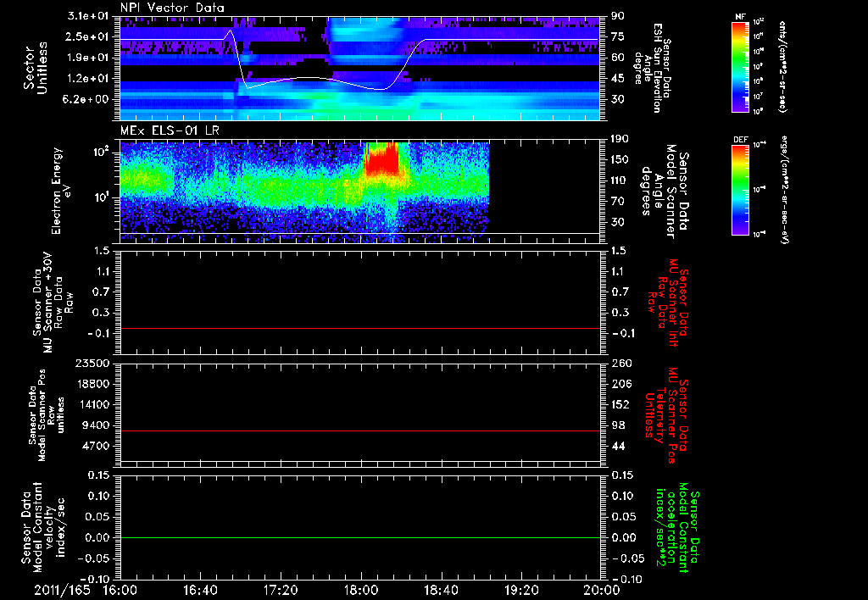Click the 18:40 time axis label

click(x=441, y=590)
